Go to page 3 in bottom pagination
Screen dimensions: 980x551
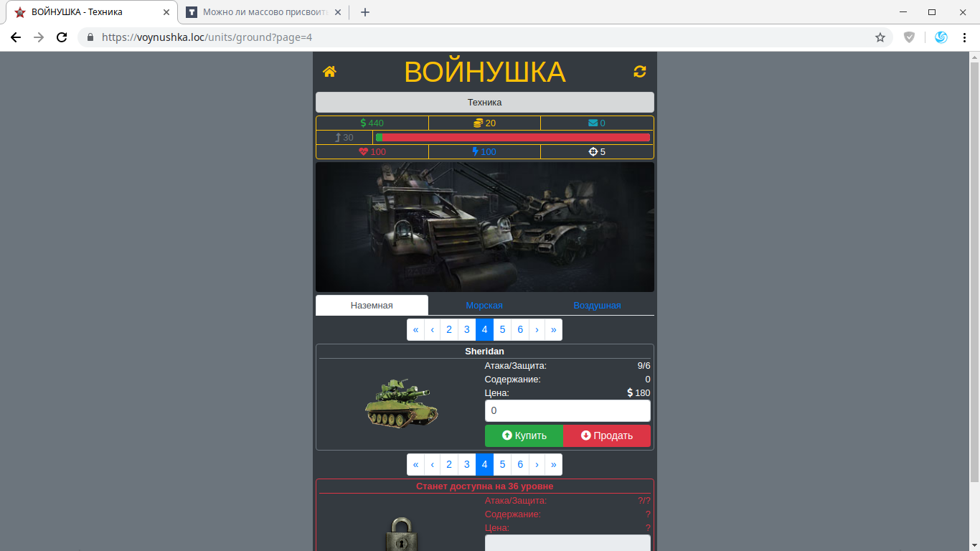click(x=466, y=464)
